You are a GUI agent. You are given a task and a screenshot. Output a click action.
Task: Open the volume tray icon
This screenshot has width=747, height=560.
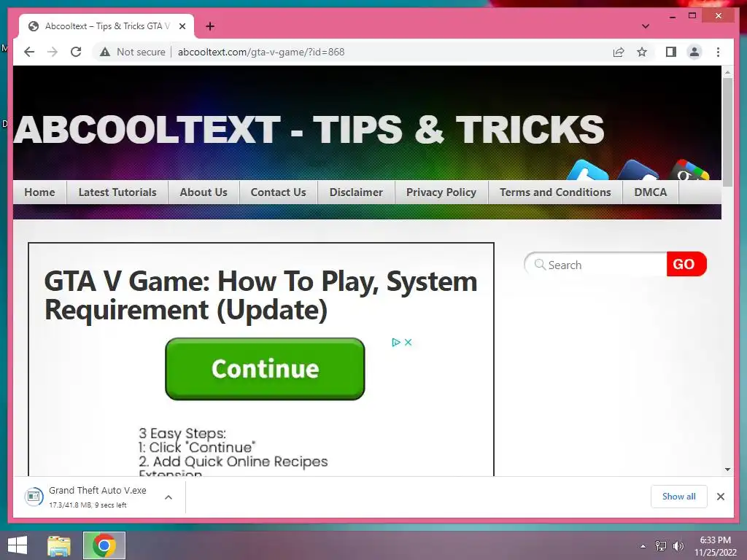678,546
